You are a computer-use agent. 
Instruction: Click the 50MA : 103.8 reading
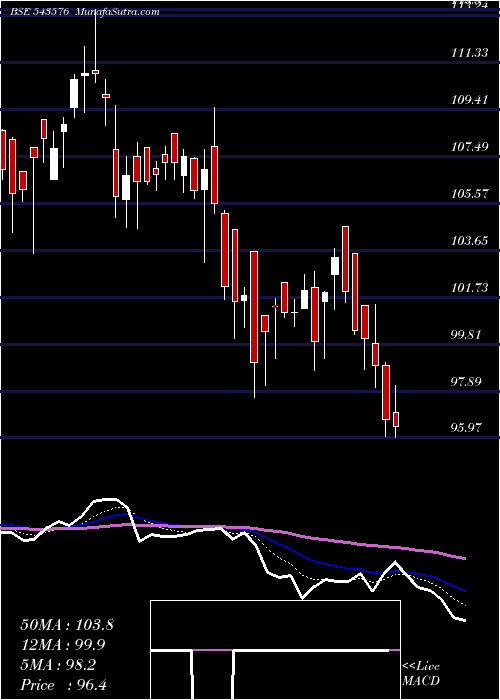tap(67, 625)
